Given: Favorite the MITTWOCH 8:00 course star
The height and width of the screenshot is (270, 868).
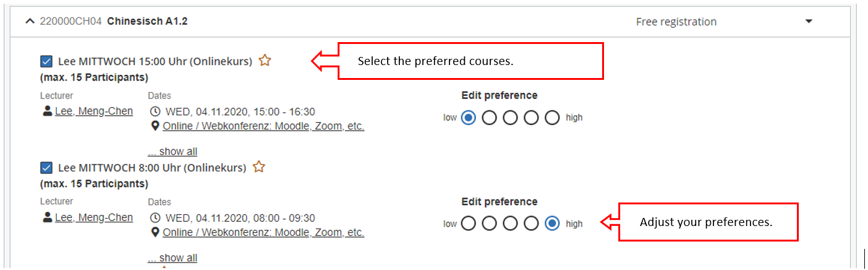Looking at the screenshot, I should pos(259,167).
